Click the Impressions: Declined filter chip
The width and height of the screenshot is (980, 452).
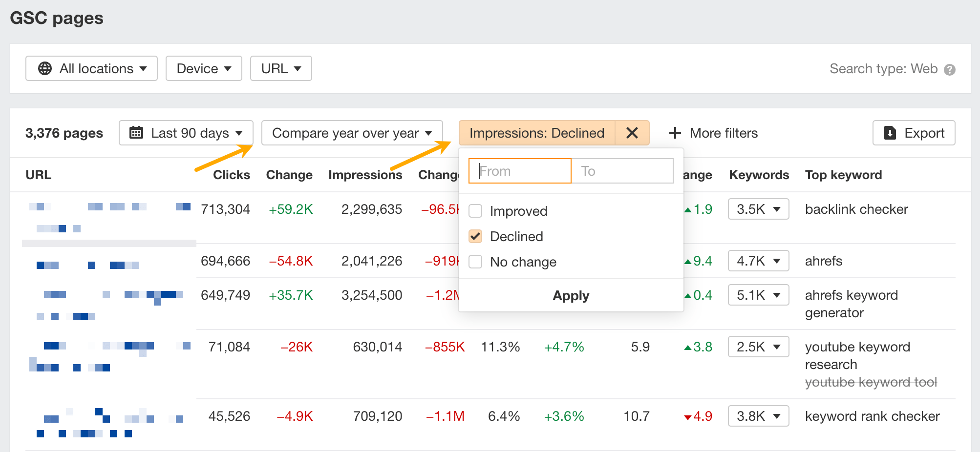click(x=536, y=132)
